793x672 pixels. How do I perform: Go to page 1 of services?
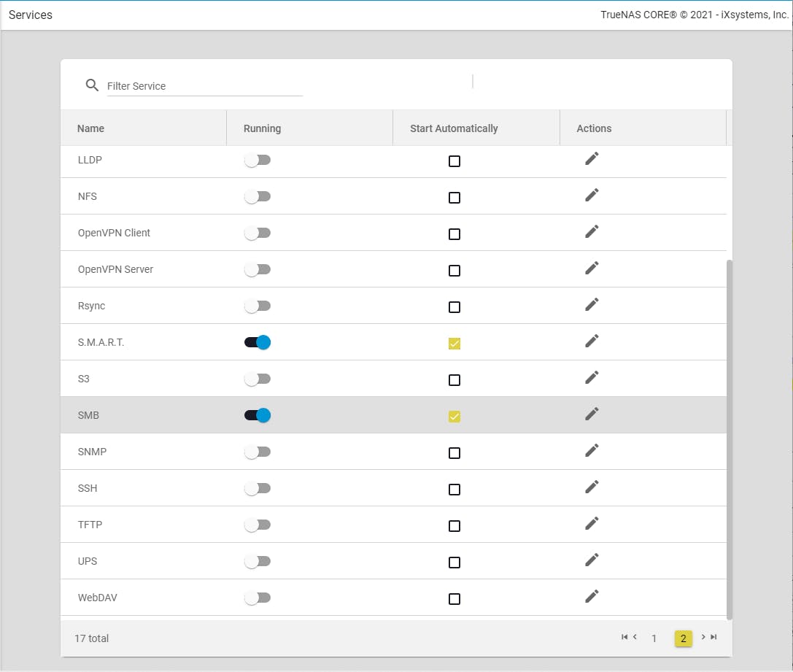pos(654,638)
